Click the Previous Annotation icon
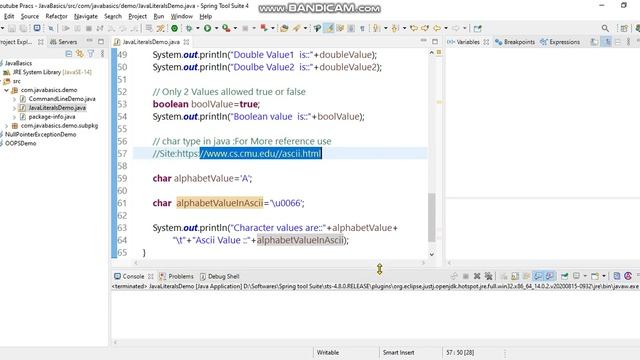The image size is (640, 360). (x=395, y=28)
